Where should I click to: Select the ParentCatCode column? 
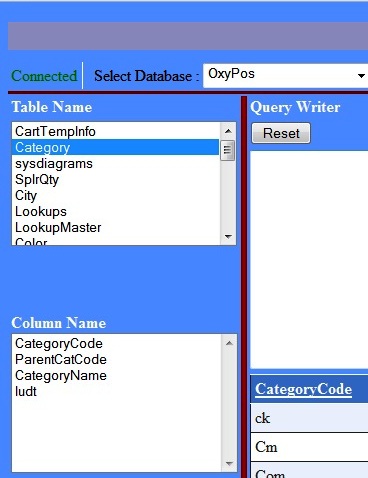(117, 359)
